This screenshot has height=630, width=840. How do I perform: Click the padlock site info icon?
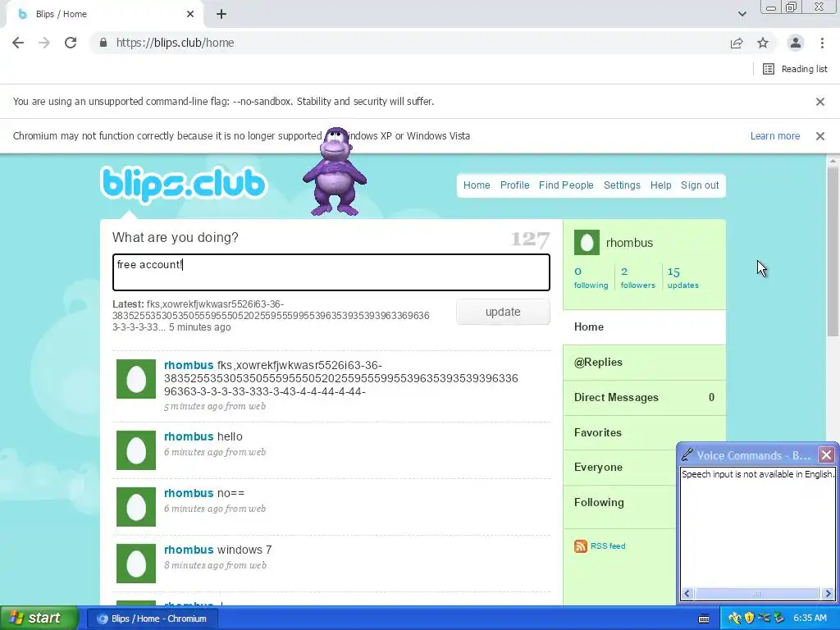click(103, 43)
